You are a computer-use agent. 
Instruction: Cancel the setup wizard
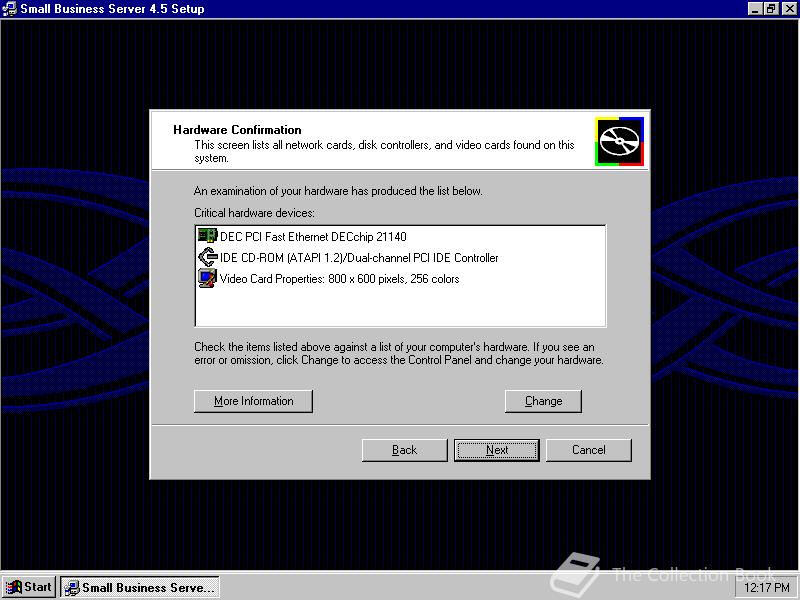589,450
